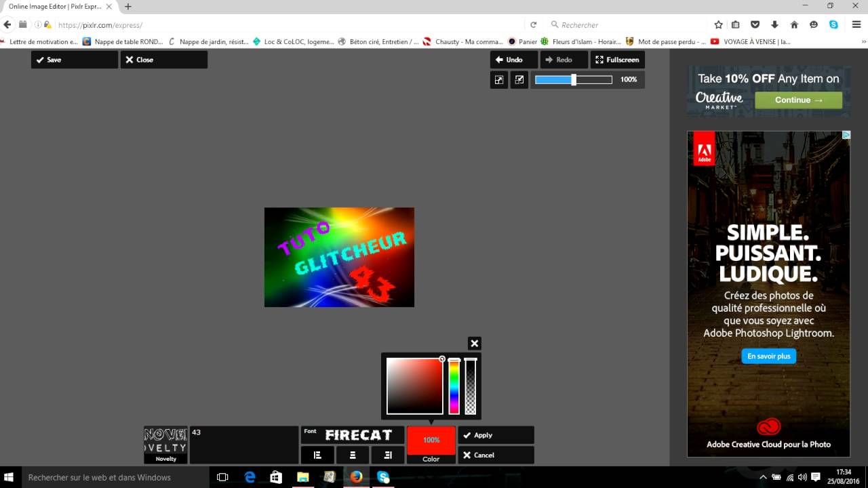868x488 pixels.
Task: Open bookmark Loc & CoLOC
Action: (x=293, y=41)
